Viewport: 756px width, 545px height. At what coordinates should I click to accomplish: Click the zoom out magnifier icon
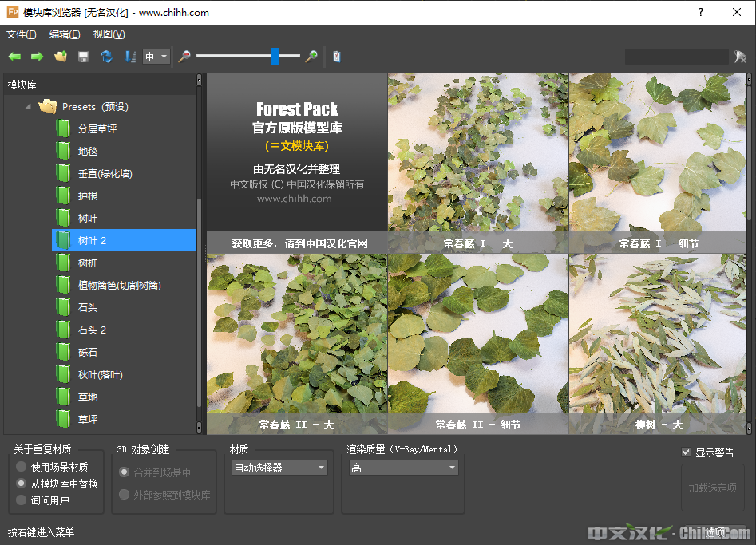coord(184,57)
